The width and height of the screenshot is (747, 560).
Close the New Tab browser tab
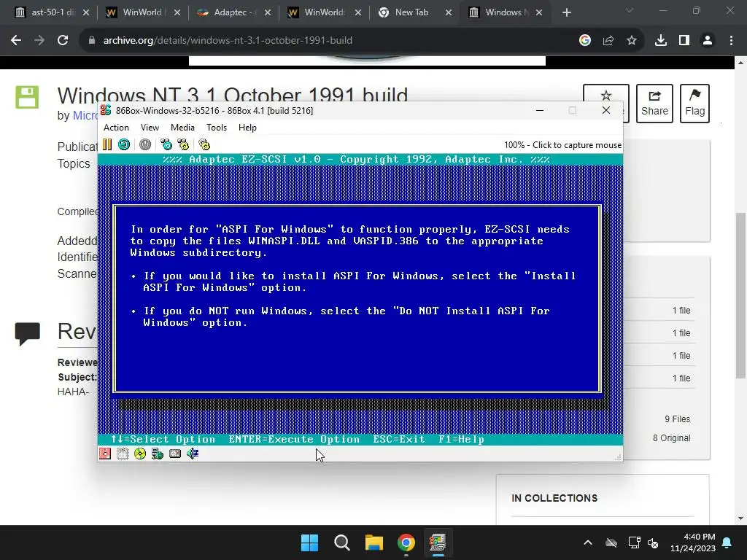point(449,12)
